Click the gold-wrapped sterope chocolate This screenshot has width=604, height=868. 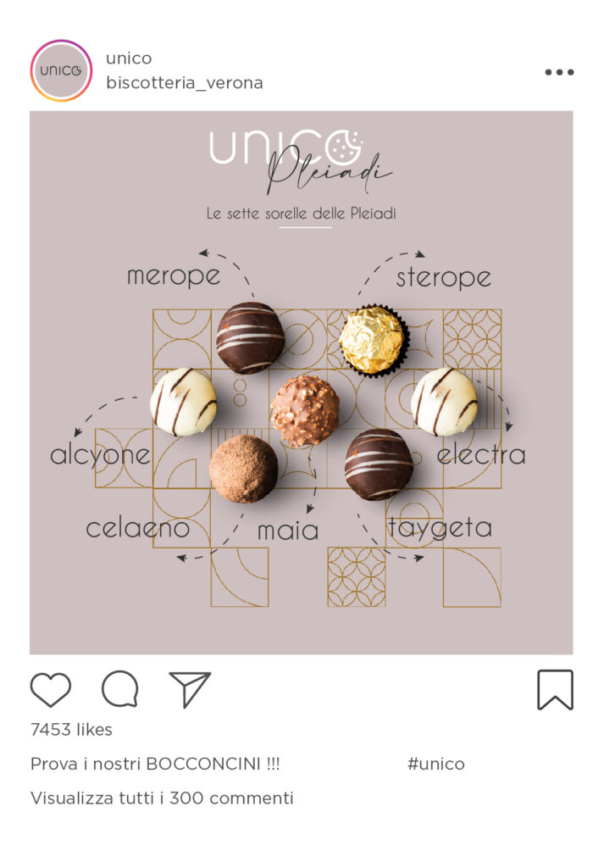pos(374,340)
